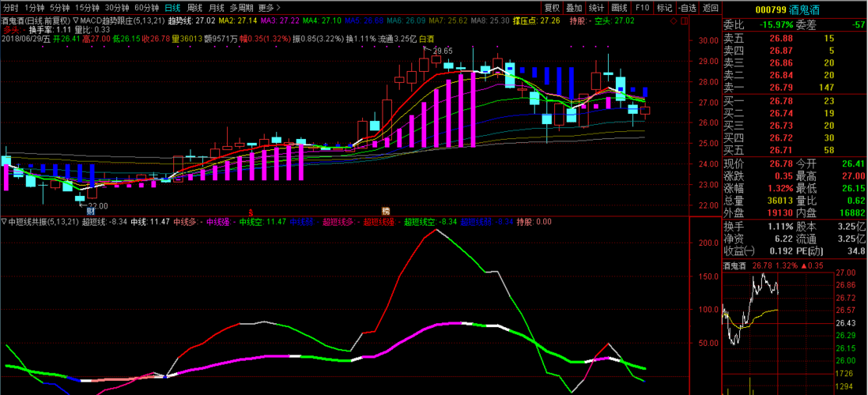Screen dimensions: 868x395
Task: Click the 趋势线: 27.02 indicator value
Action: [x=191, y=21]
